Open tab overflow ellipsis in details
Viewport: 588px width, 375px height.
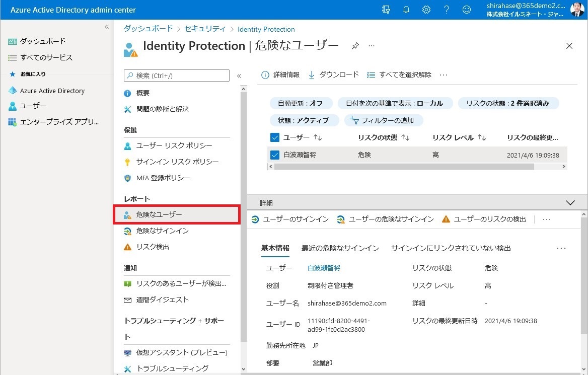pyautogui.click(x=561, y=248)
